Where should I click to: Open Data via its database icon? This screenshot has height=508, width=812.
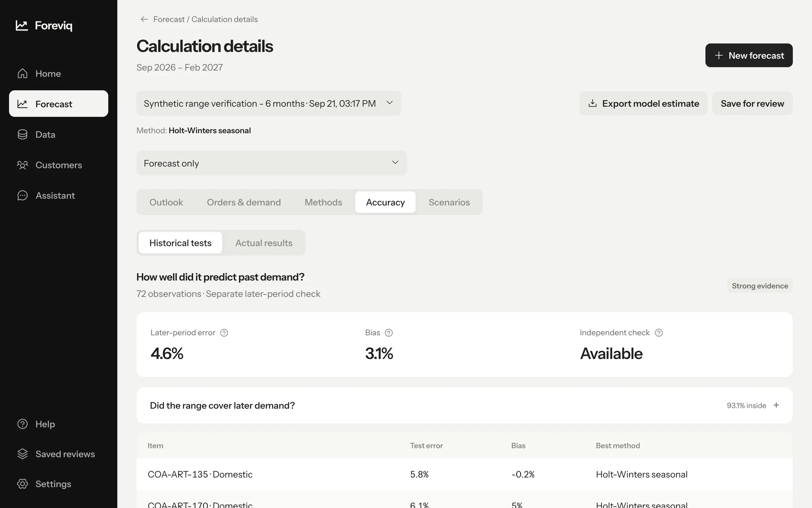[x=22, y=134]
